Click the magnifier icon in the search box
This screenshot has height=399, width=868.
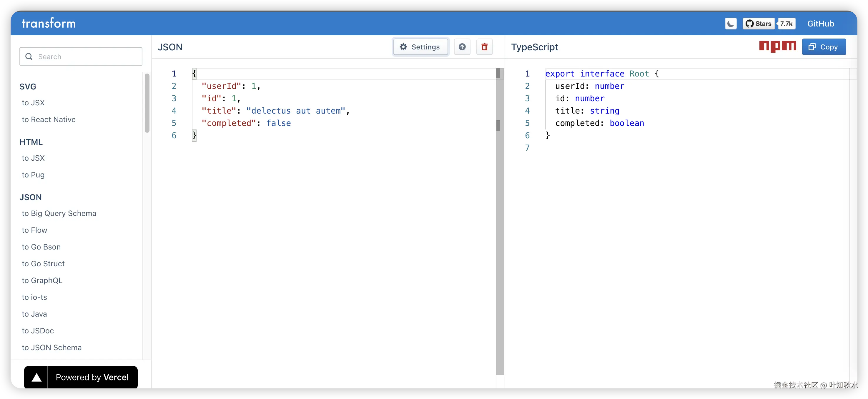click(29, 56)
